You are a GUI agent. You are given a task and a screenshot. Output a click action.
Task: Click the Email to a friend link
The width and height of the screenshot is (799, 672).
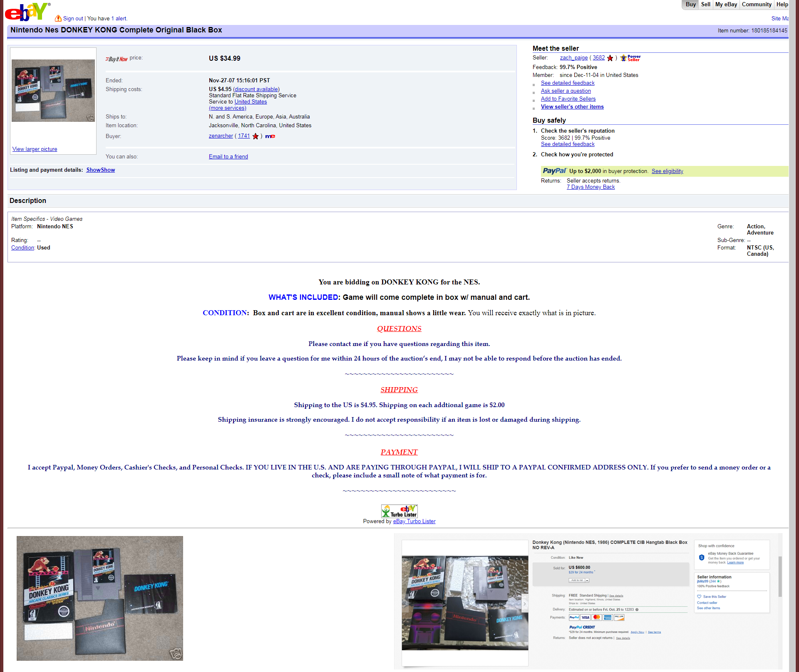[228, 157]
